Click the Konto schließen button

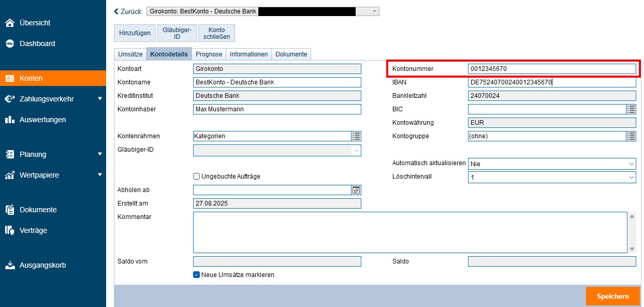coord(216,33)
